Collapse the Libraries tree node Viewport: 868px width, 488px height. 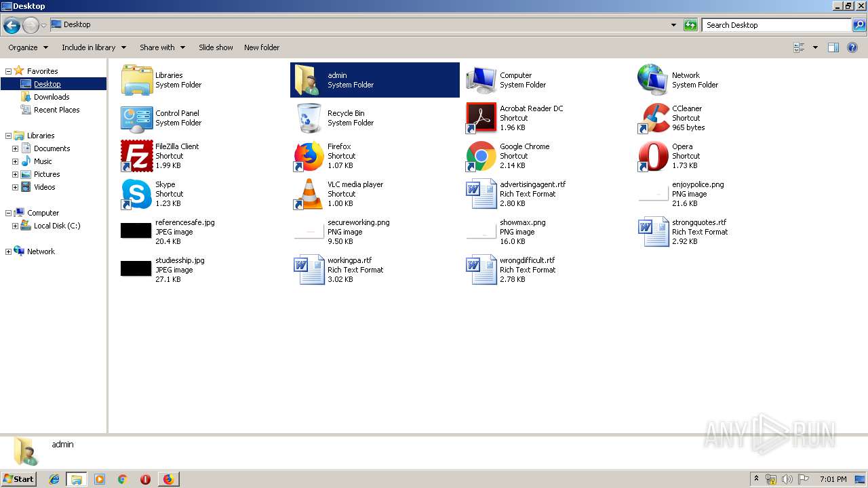point(8,136)
